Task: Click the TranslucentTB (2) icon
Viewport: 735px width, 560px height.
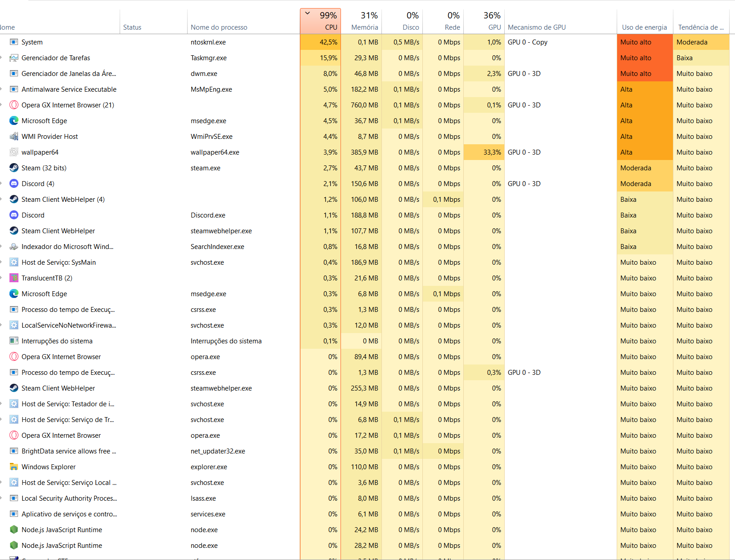Action: pos(14,278)
